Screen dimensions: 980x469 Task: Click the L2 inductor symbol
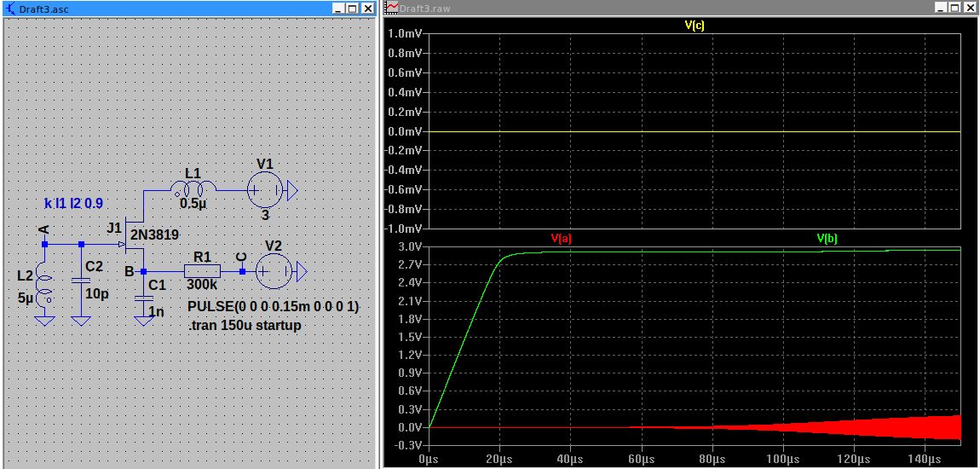[x=44, y=288]
